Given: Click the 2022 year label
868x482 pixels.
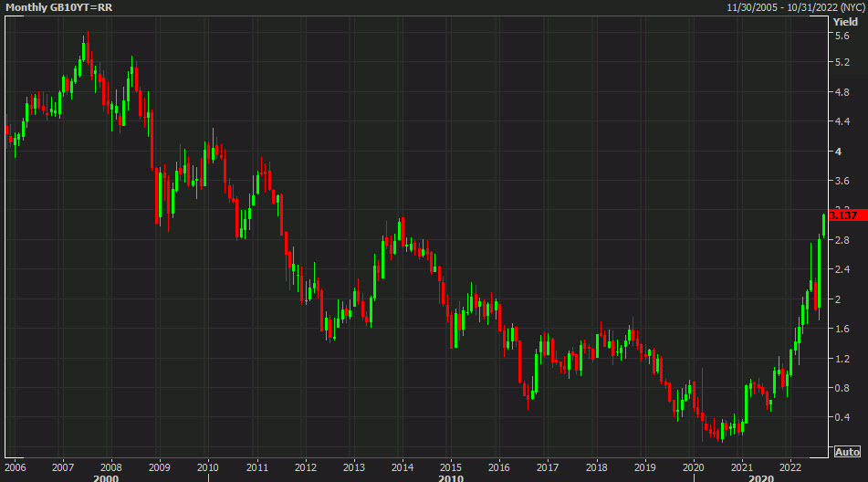Looking at the screenshot, I should [x=790, y=467].
